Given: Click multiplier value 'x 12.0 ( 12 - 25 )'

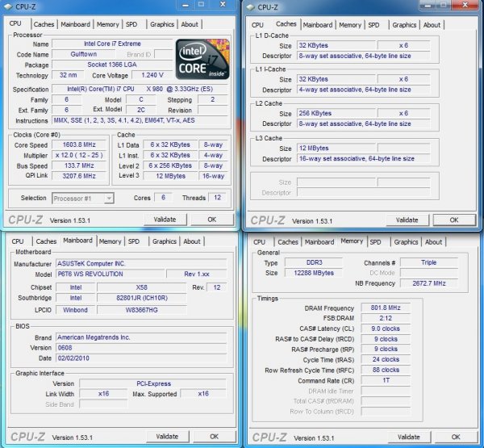Looking at the screenshot, I should coord(79,156).
